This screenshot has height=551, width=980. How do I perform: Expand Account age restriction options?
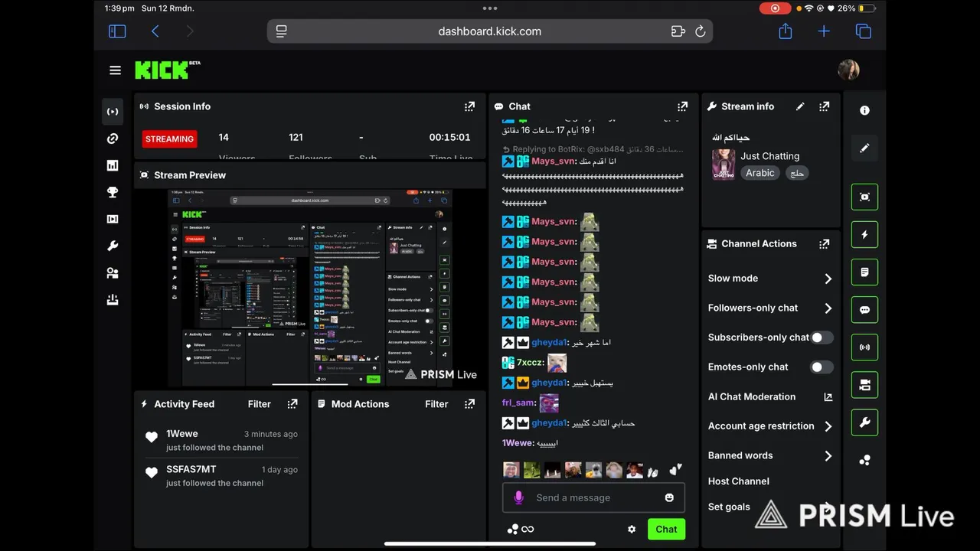(828, 426)
